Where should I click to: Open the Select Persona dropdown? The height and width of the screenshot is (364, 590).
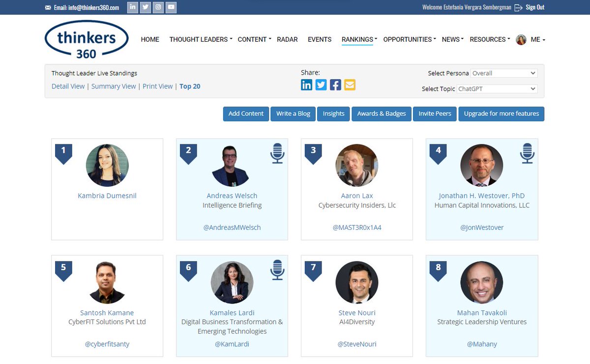504,73
